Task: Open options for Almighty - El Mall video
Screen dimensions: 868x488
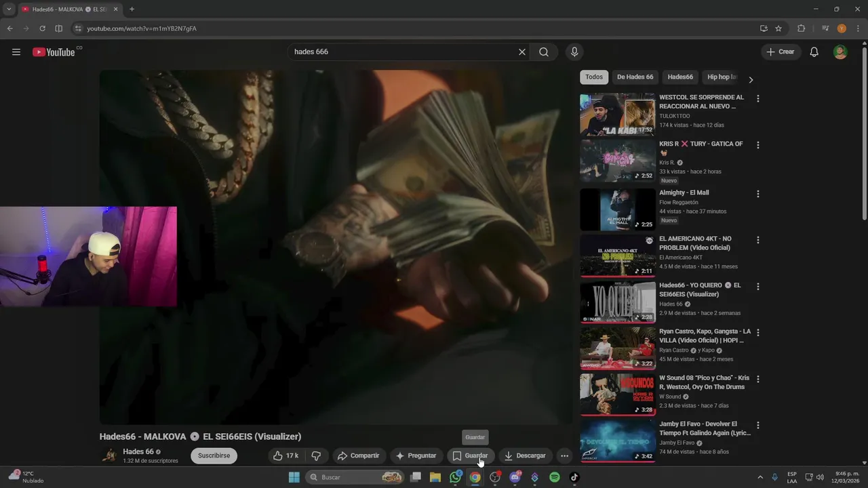Action: pyautogui.click(x=757, y=194)
